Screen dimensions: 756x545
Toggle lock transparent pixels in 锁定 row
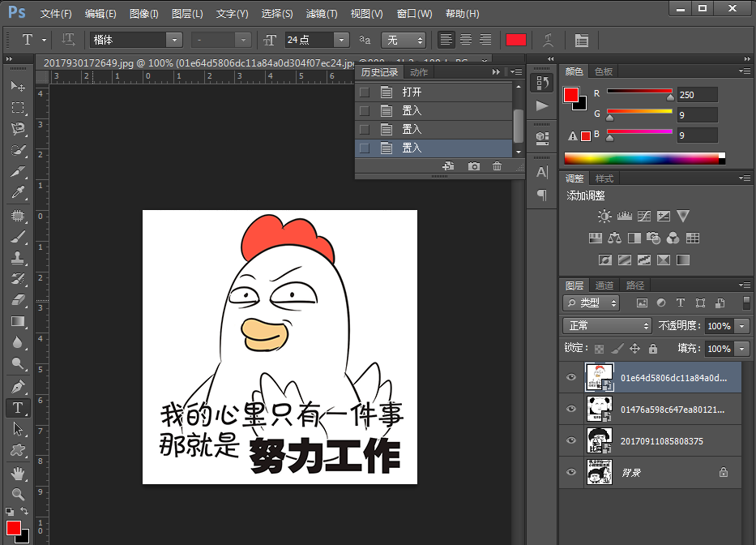(x=598, y=348)
